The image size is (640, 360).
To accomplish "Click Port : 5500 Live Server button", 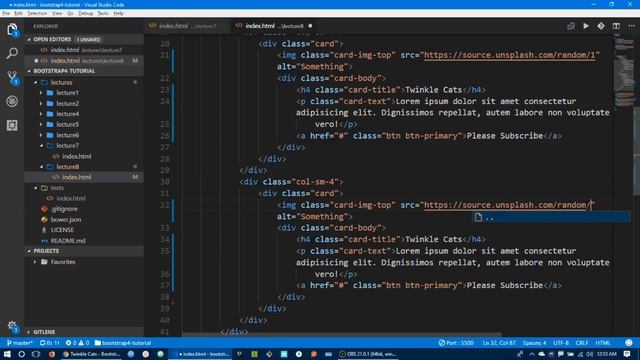I will coord(456,343).
